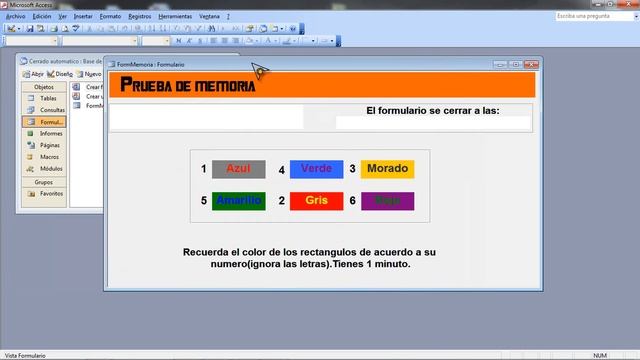
Task: Click the Undo icon
Action: coord(124,29)
